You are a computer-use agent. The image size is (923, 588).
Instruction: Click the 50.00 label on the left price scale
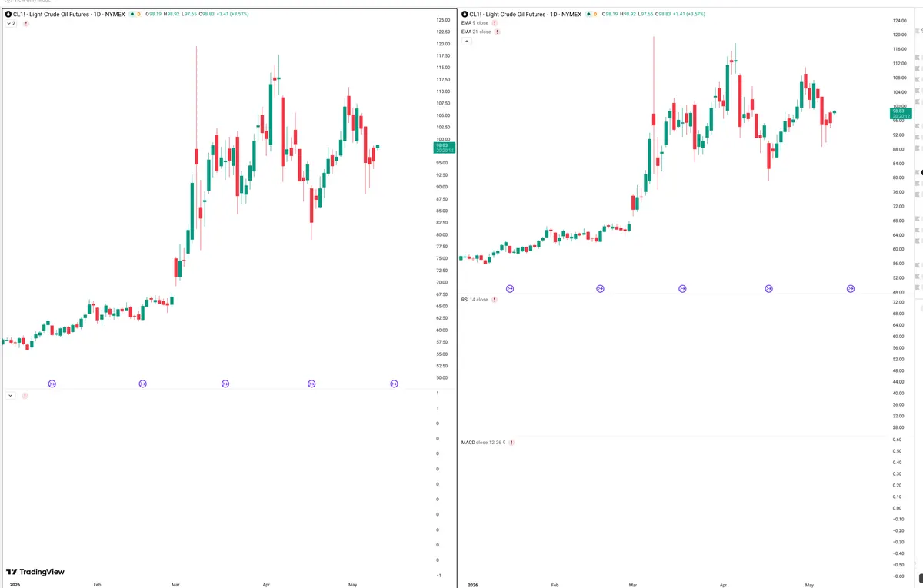[442, 377]
